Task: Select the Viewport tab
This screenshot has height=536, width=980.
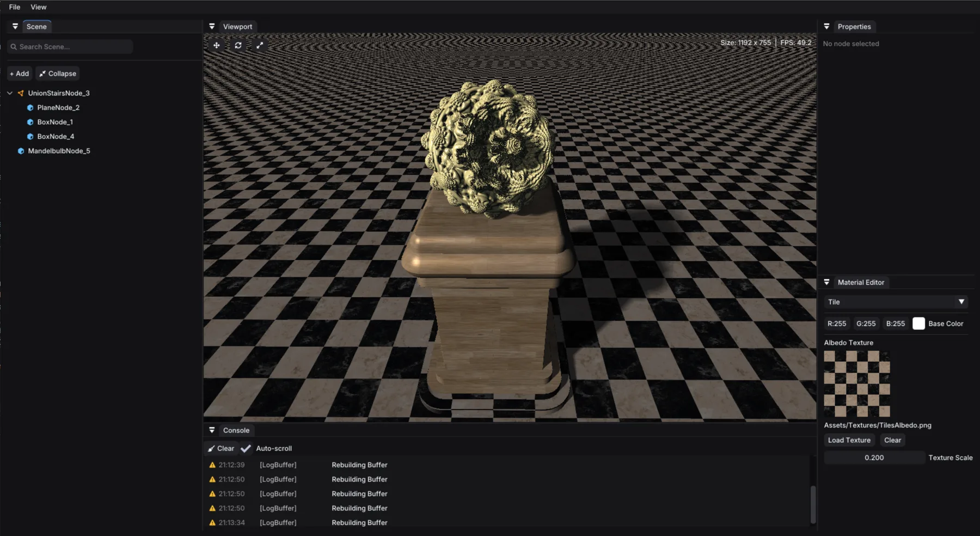Action: (237, 26)
